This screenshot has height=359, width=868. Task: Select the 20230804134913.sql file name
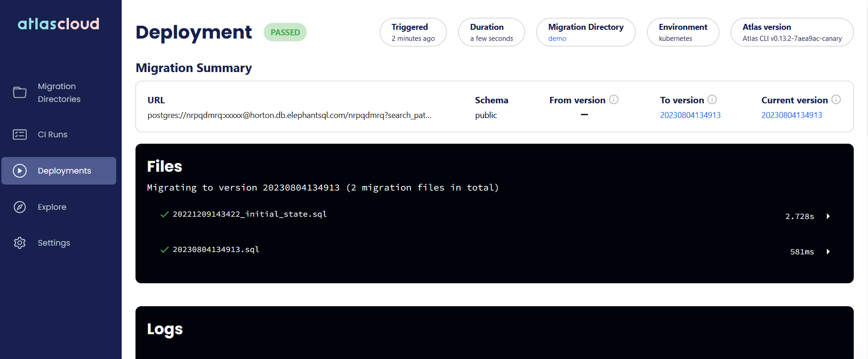point(216,249)
